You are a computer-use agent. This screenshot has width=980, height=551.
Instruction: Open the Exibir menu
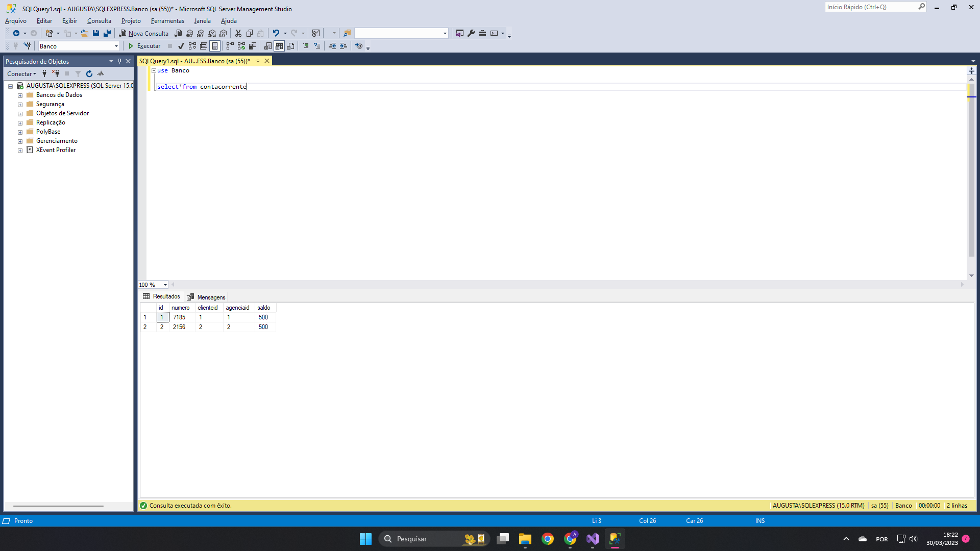[x=69, y=21]
